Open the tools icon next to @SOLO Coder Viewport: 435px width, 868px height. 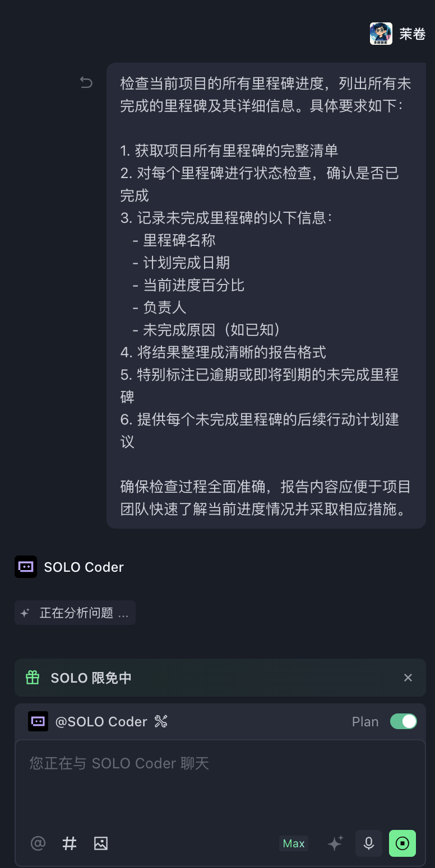tap(161, 722)
